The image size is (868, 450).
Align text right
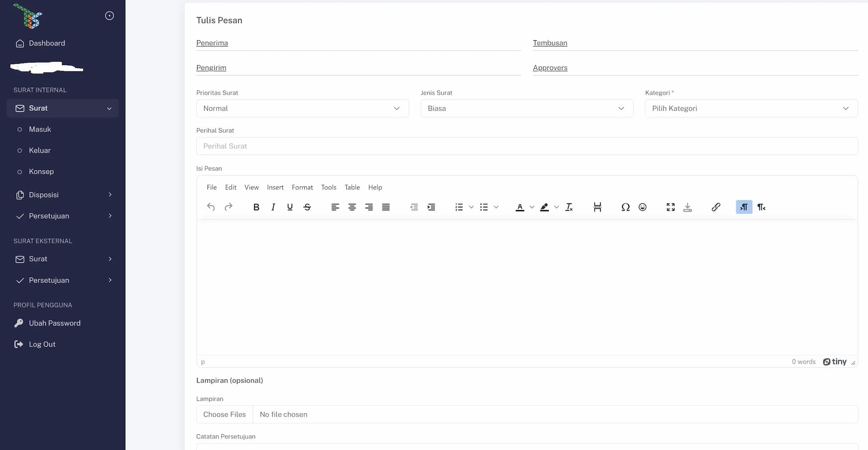coord(369,207)
